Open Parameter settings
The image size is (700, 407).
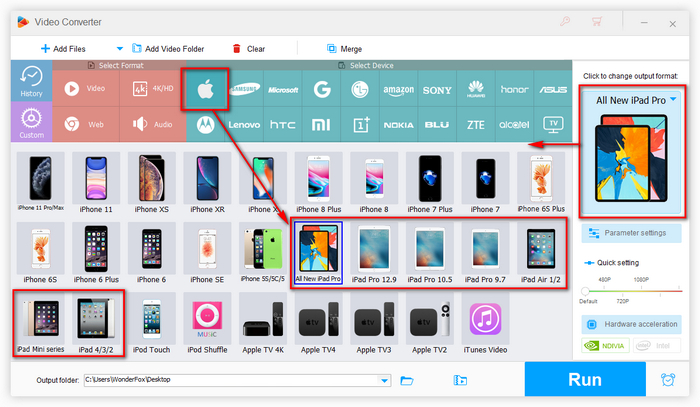[631, 233]
